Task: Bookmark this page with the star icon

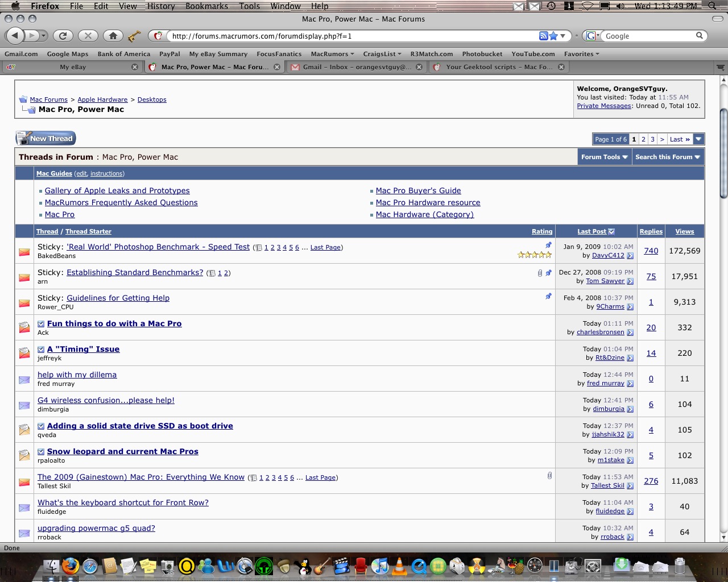Action: point(553,36)
